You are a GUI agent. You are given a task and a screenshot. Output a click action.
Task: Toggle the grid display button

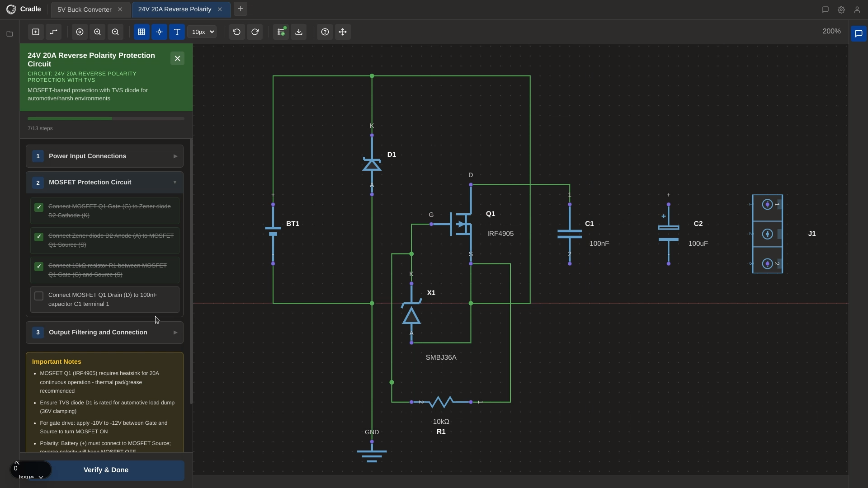click(142, 32)
